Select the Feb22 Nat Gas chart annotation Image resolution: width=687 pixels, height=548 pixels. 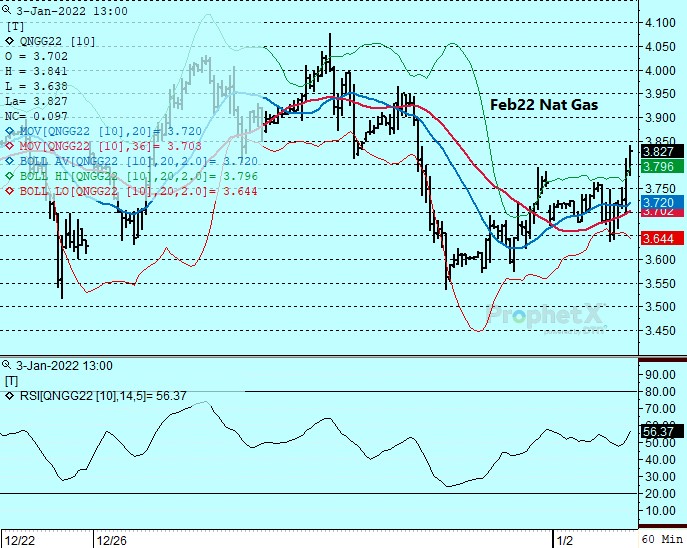tap(545, 104)
